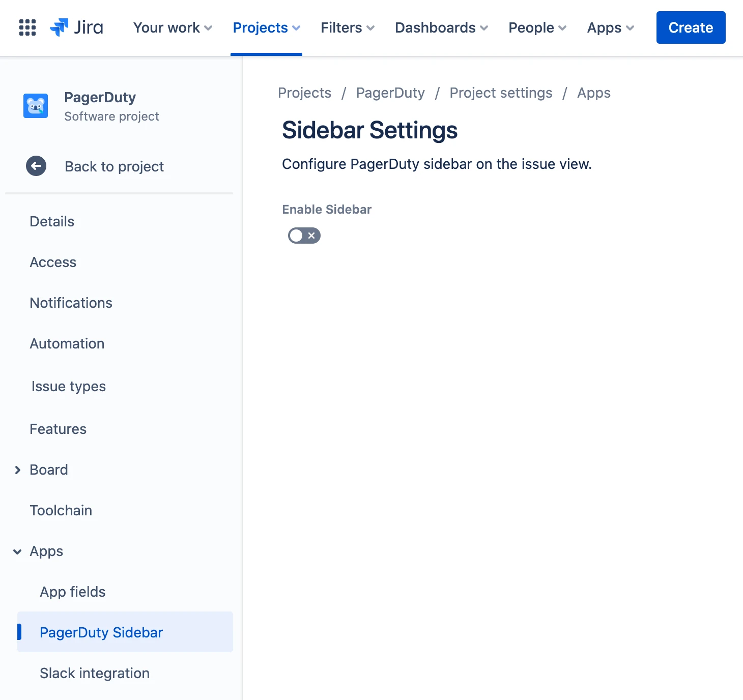Open the Projects dropdown menu
Screen dimensions: 743x700
click(266, 27)
